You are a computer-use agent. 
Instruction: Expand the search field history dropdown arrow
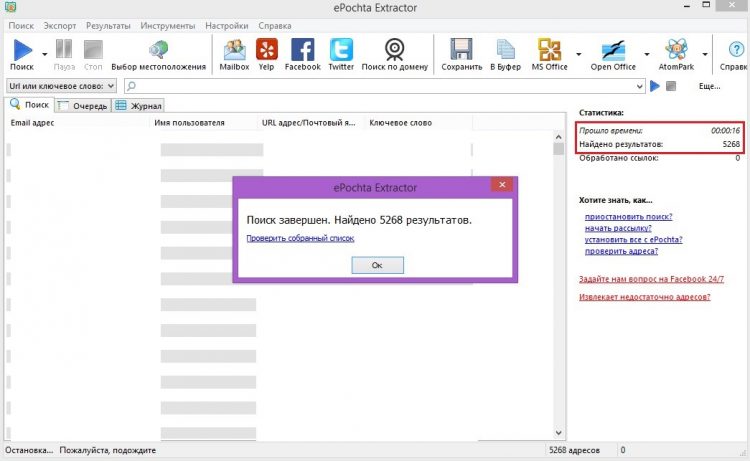coord(640,87)
